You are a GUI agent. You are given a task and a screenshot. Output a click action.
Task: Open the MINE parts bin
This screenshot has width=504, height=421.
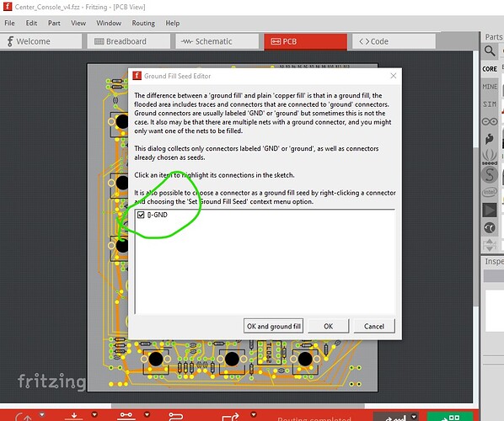(x=490, y=87)
